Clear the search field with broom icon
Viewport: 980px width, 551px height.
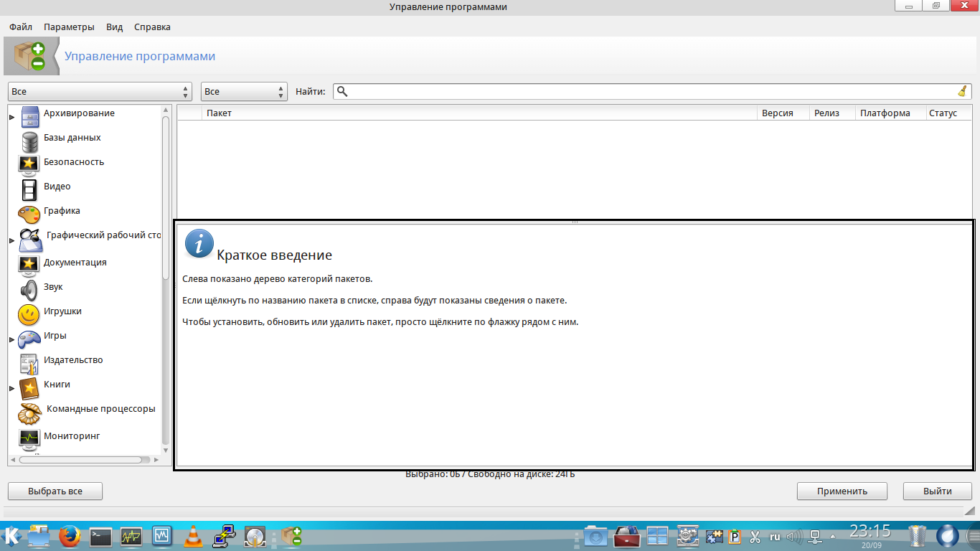coord(962,91)
